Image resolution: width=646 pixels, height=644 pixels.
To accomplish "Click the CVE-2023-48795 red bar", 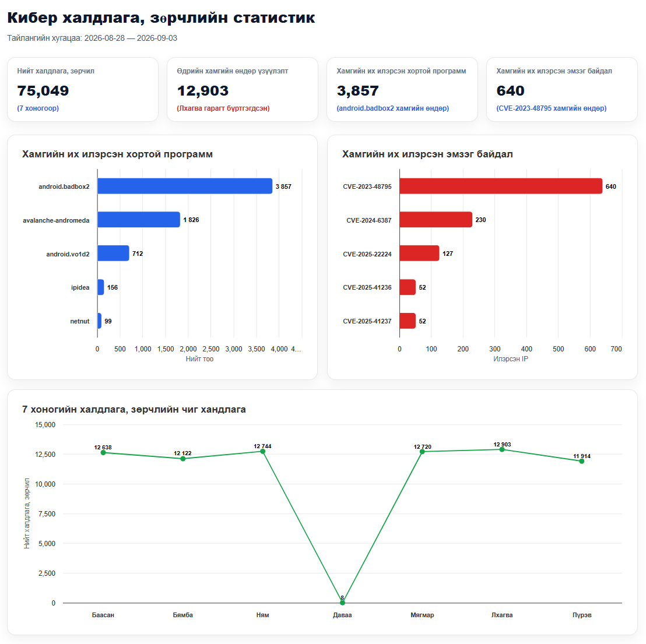I will tap(501, 186).
